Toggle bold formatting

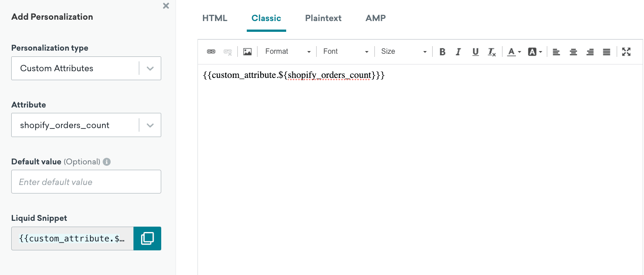(442, 52)
